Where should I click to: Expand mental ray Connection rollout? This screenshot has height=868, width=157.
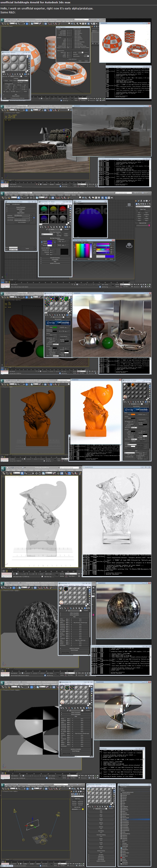point(55,263)
